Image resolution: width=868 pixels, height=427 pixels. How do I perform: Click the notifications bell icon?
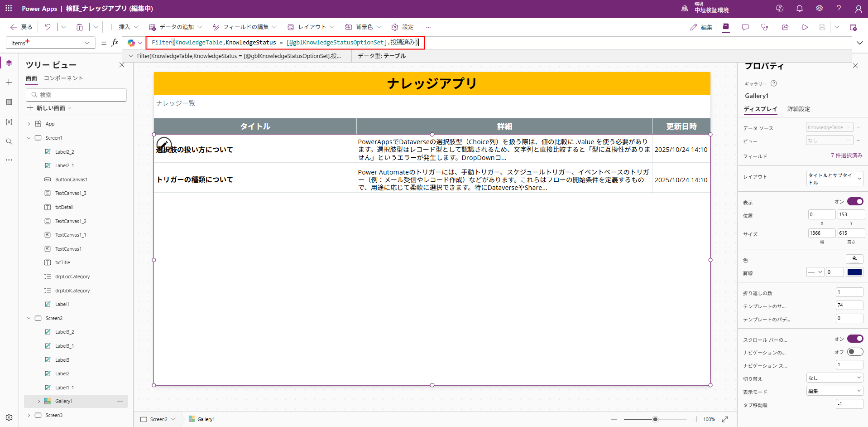(x=800, y=9)
